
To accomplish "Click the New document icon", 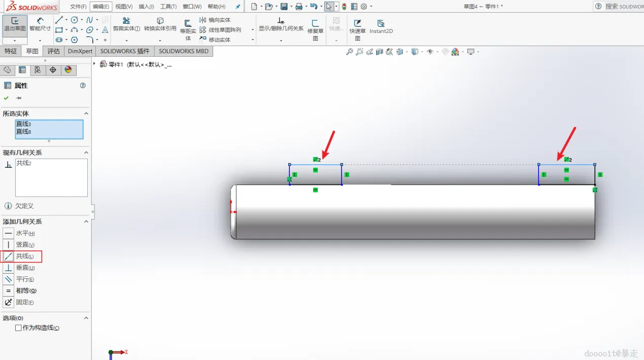I will 254,7.
